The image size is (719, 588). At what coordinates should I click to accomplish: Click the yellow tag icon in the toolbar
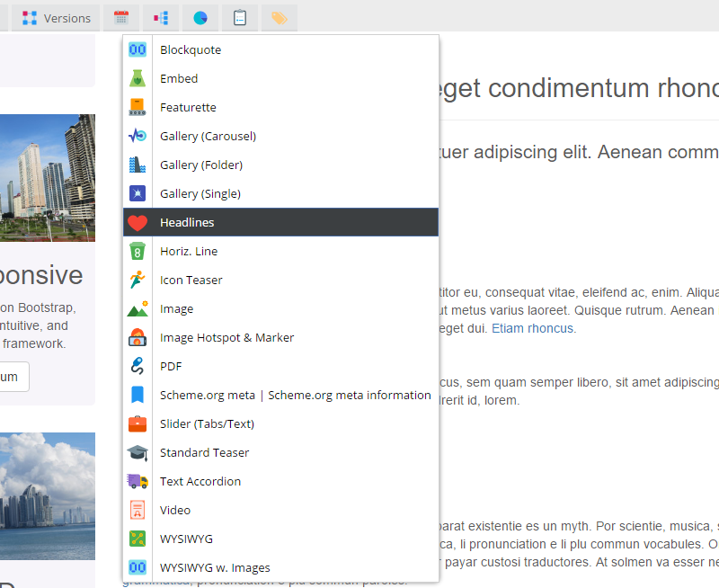pyautogui.click(x=280, y=18)
